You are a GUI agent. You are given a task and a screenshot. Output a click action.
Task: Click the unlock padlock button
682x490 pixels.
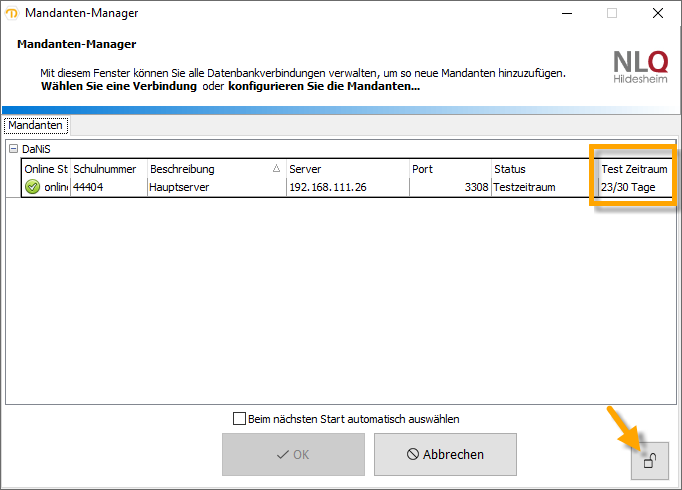point(650,461)
